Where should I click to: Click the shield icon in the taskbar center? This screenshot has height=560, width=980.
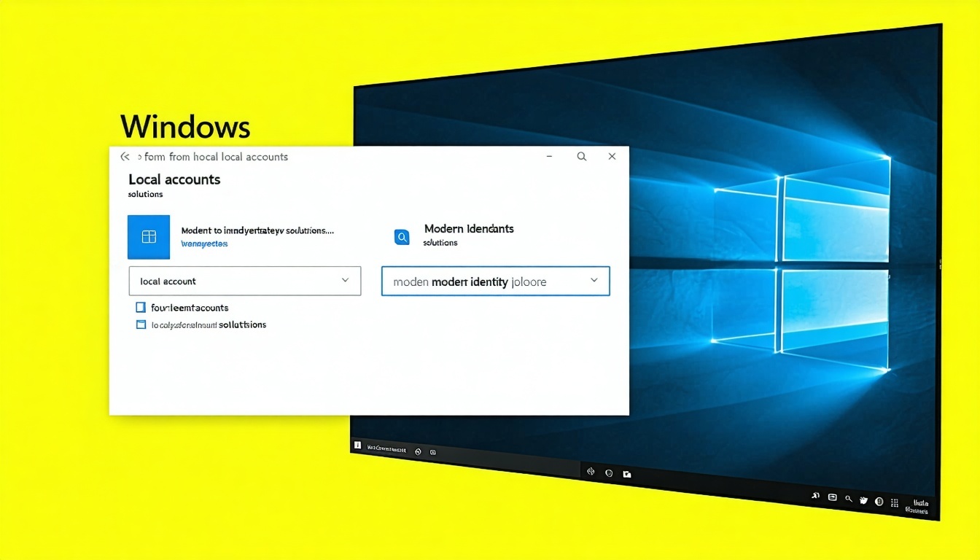[x=609, y=472]
